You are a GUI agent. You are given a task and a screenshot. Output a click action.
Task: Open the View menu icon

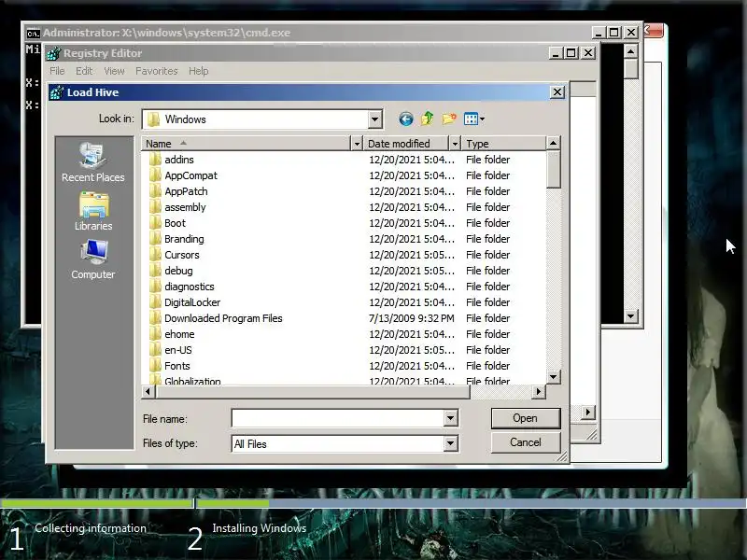point(471,119)
